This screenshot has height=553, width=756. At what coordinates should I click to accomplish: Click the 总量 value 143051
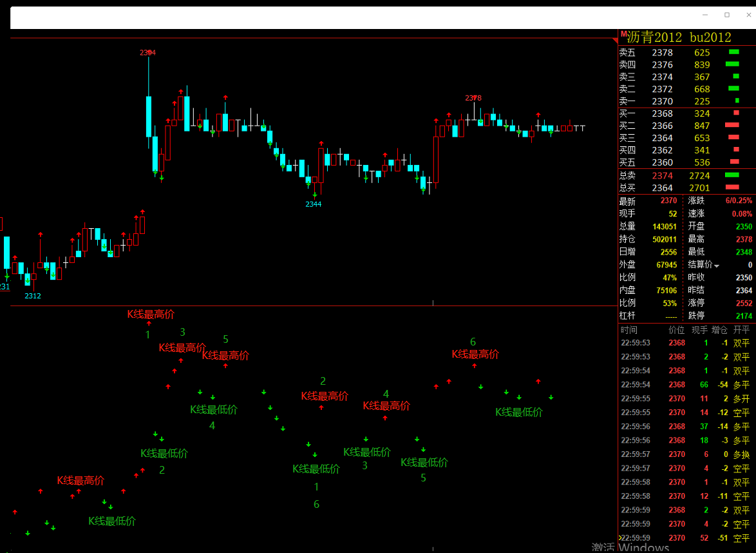click(665, 227)
